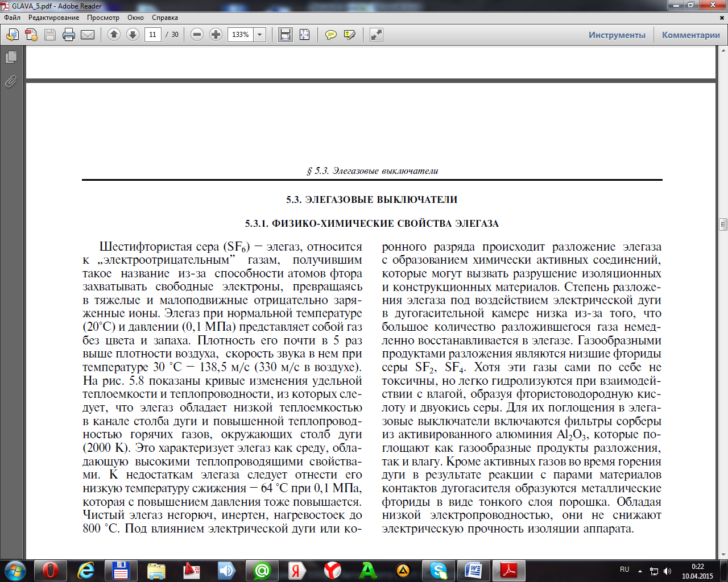
Task: Click scrollbar down arrow
Action: pyautogui.click(x=723, y=554)
